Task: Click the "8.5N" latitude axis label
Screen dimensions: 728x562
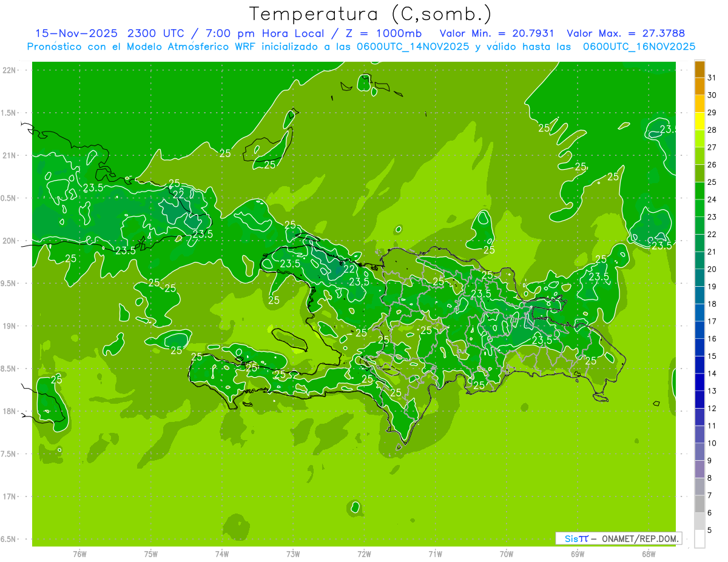Action: click(x=10, y=369)
